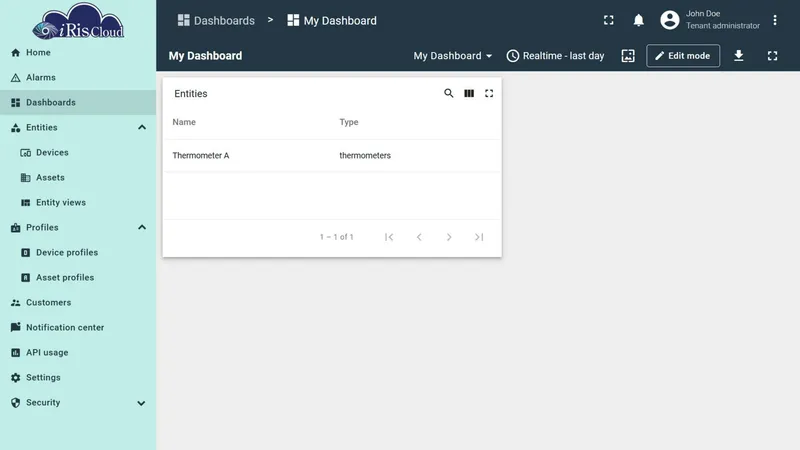
Task: Open columns-to-display icon in Entities widget
Action: coord(469,93)
